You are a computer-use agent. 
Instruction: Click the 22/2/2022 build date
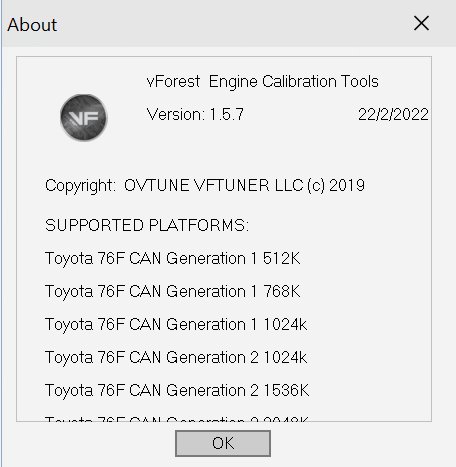coord(393,114)
